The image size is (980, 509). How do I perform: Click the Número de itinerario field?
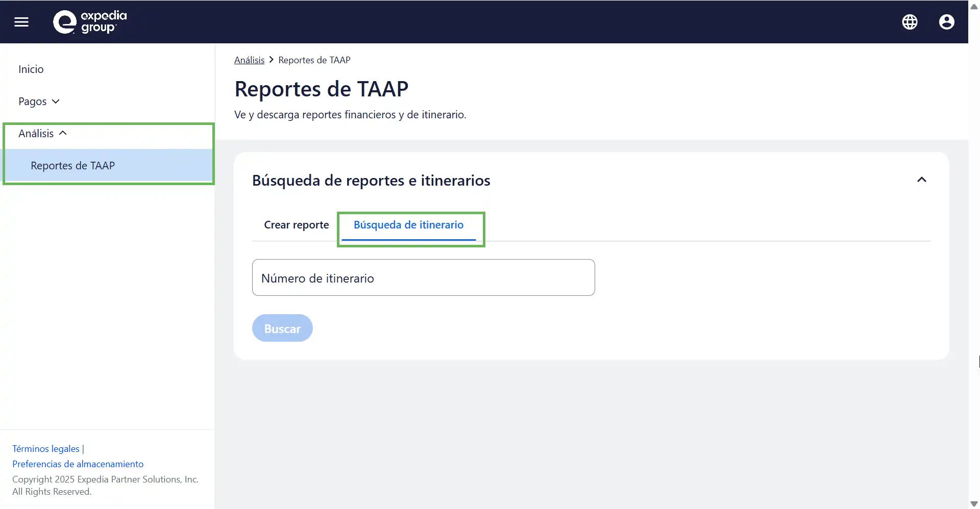423,278
